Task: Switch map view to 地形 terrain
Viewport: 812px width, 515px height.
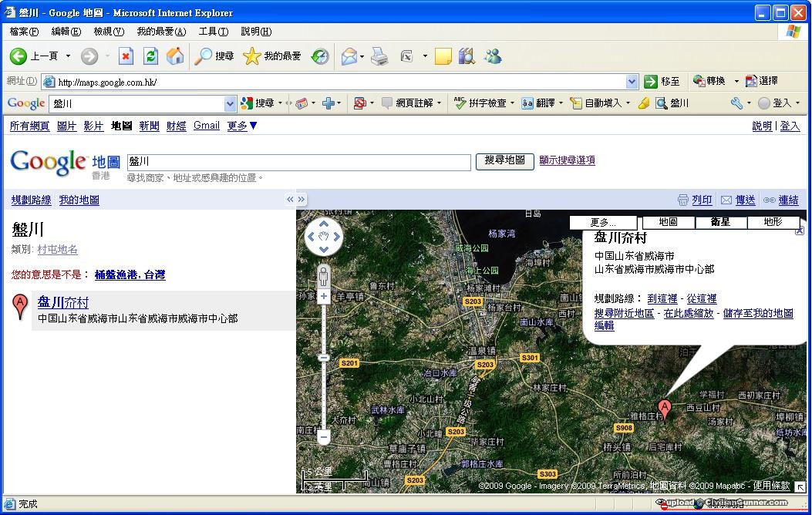Action: pos(773,222)
